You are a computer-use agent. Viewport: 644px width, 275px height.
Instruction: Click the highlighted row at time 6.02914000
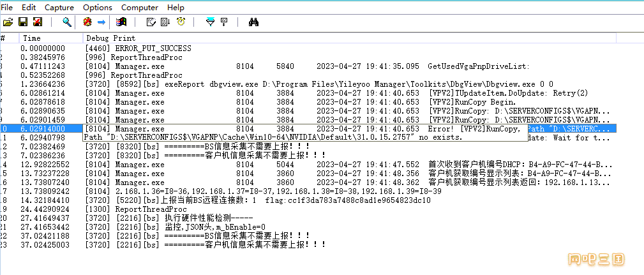point(308,129)
